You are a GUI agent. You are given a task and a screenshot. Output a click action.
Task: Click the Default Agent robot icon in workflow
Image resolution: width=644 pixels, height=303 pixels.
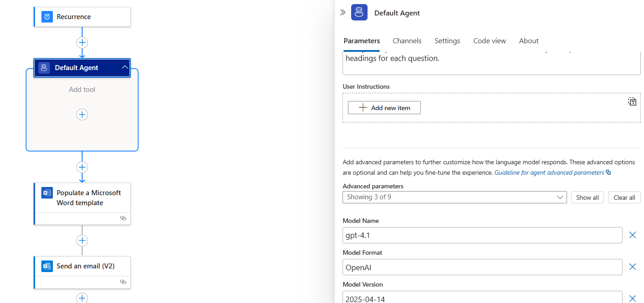pyautogui.click(x=44, y=68)
